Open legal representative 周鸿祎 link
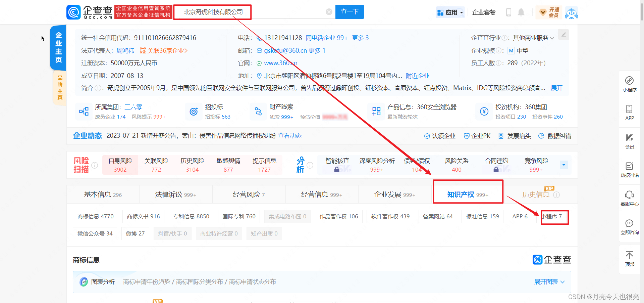This screenshot has width=644, height=303. tap(125, 50)
